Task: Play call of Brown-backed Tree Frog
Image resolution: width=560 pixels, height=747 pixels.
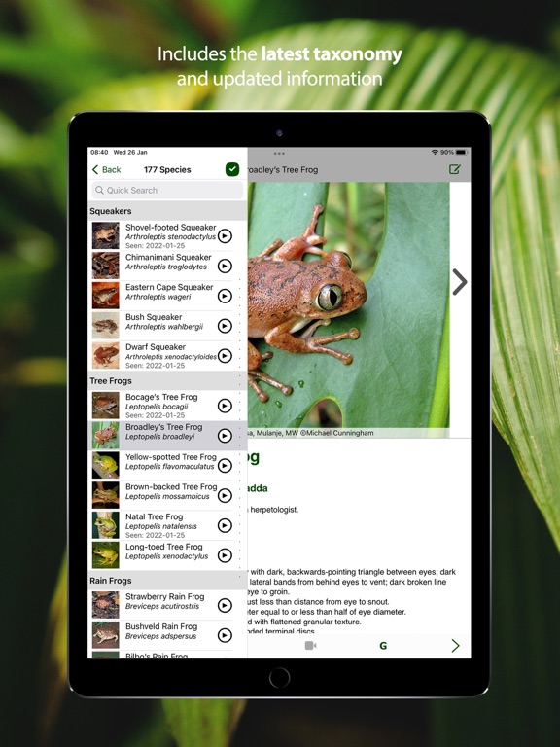Action: tap(225, 496)
